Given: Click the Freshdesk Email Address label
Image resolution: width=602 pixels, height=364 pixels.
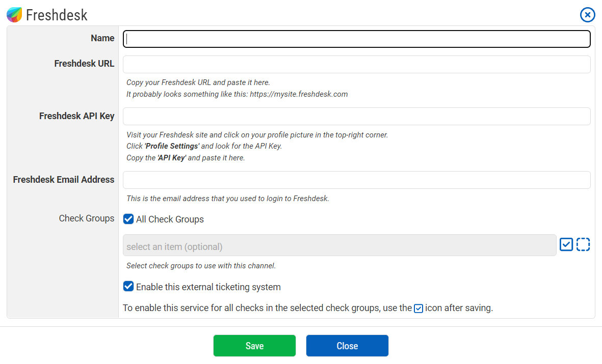Looking at the screenshot, I should [x=64, y=180].
